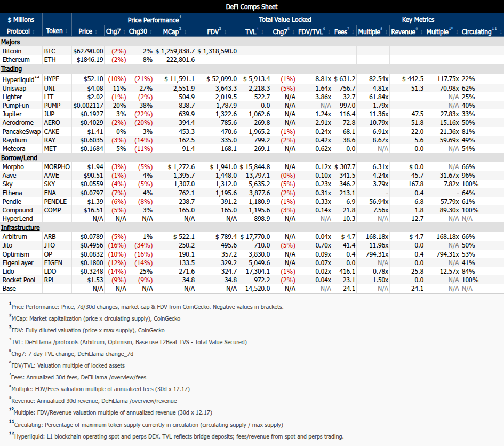504x446 pixels.
Task: Click the Lido protocol name
Action: [x=8, y=272]
